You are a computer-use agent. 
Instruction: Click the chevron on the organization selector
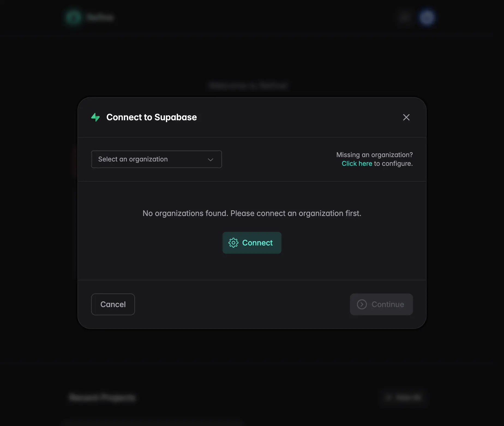point(210,160)
